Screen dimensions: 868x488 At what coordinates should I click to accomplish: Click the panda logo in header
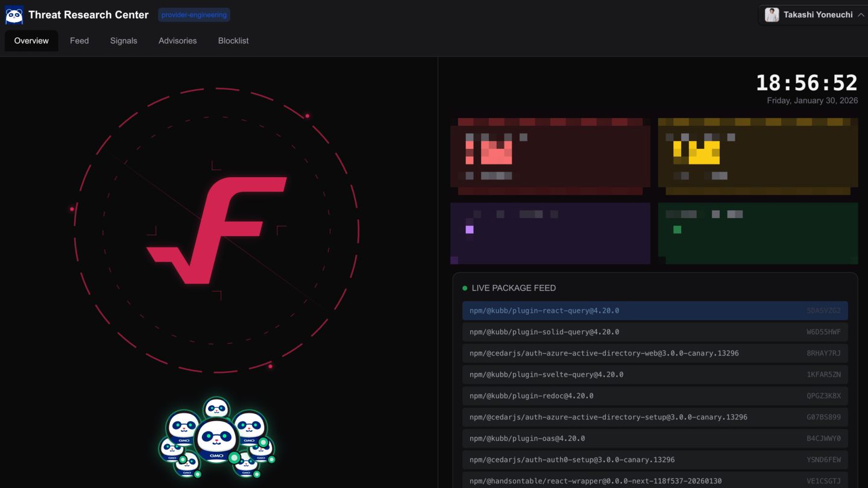(x=14, y=15)
